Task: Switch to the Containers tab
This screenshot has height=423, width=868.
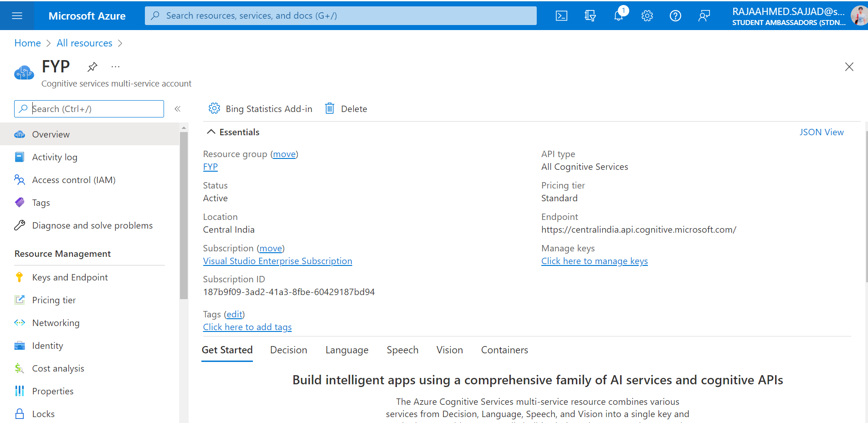Action: tap(504, 350)
